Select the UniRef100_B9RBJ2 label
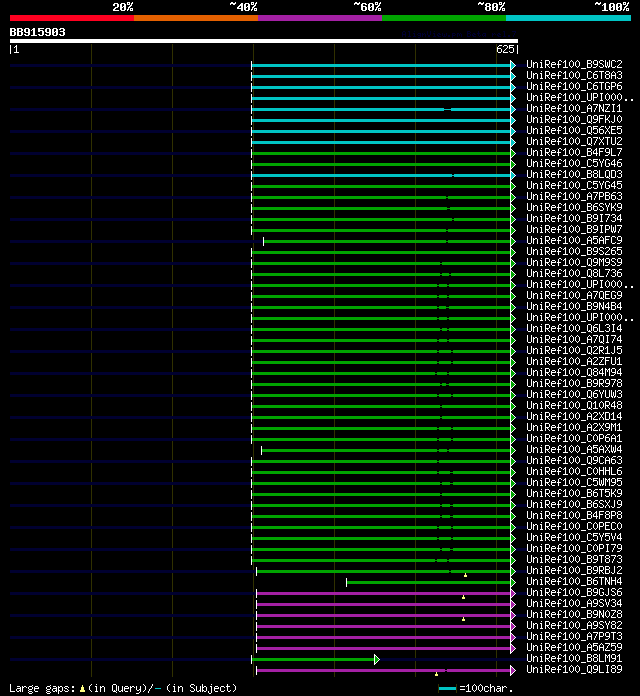 (x=574, y=570)
